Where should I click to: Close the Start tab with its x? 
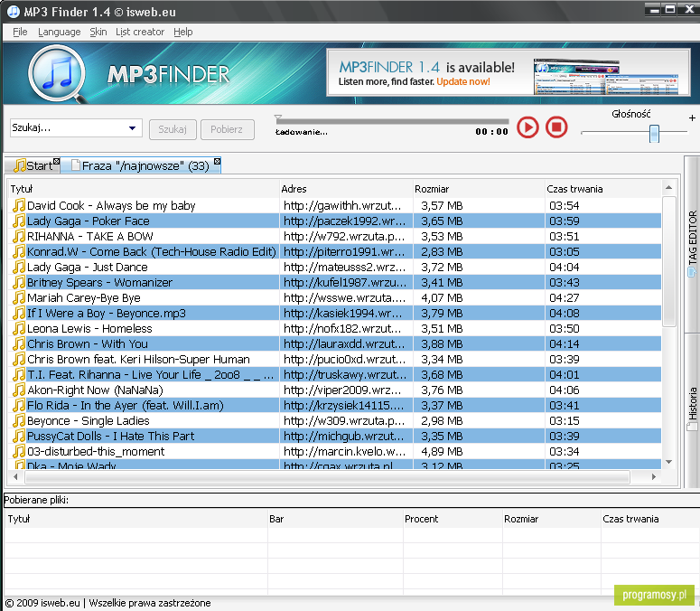click(x=56, y=161)
